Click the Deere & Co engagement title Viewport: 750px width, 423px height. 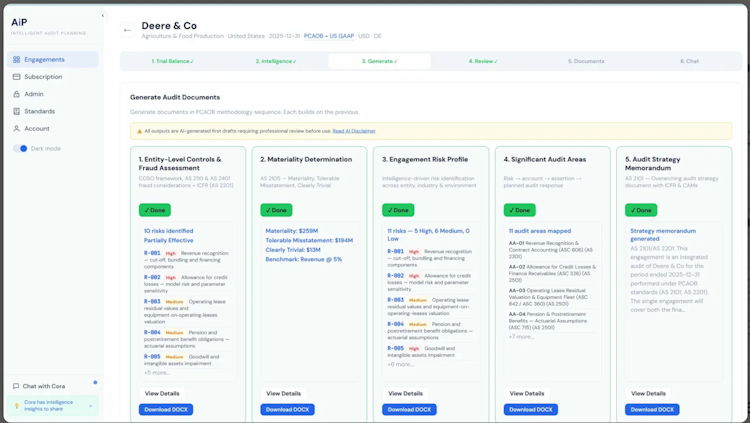click(169, 26)
